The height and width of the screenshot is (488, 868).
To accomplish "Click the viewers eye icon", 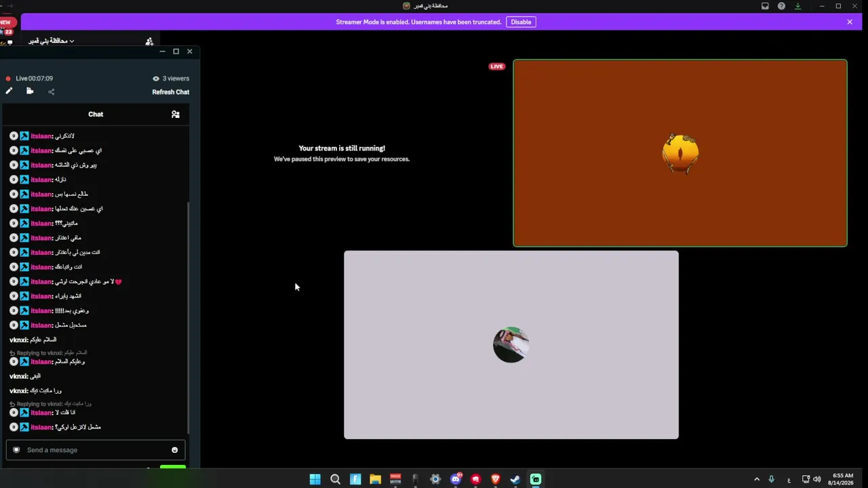I will [156, 79].
